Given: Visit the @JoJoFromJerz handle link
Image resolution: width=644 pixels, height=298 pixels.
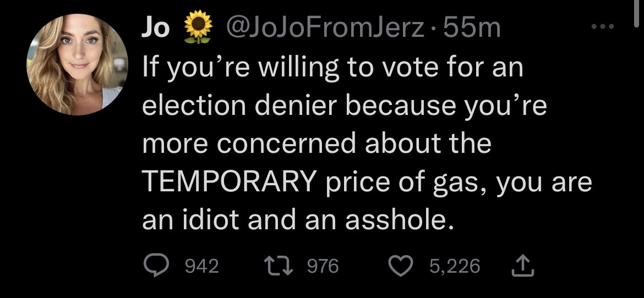Looking at the screenshot, I should click(324, 29).
